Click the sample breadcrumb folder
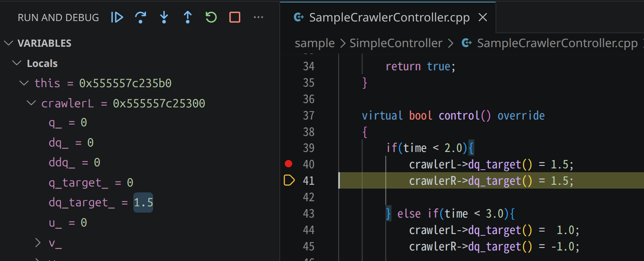 pos(315,43)
